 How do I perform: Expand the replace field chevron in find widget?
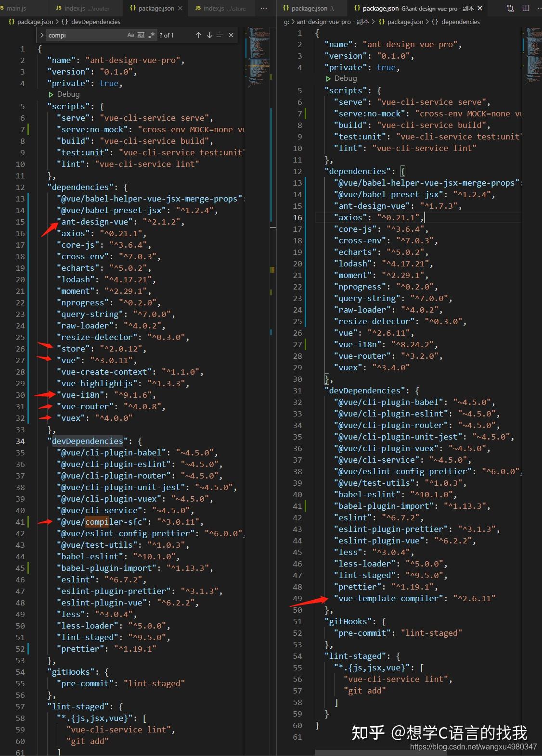click(x=42, y=35)
